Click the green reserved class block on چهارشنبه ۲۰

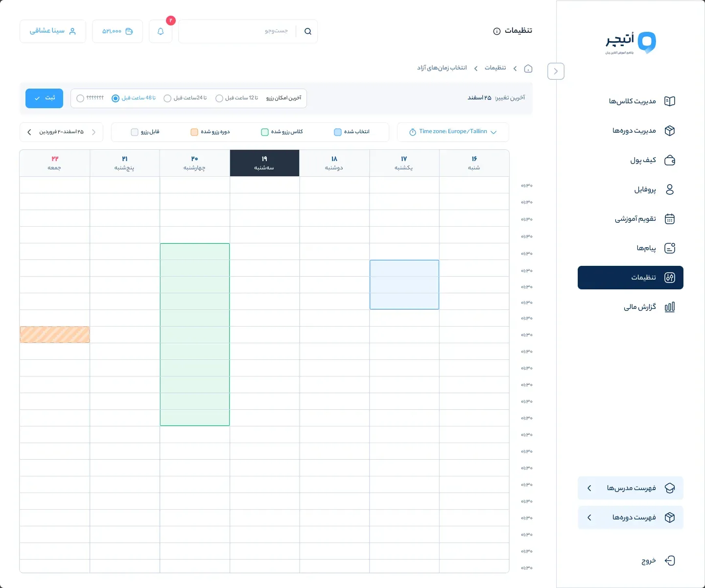pos(195,334)
